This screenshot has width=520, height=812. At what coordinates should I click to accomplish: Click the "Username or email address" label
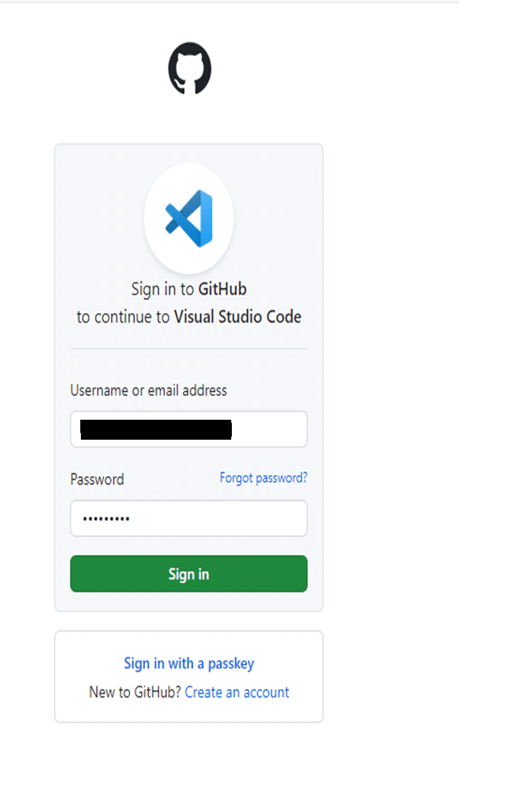coord(148,390)
